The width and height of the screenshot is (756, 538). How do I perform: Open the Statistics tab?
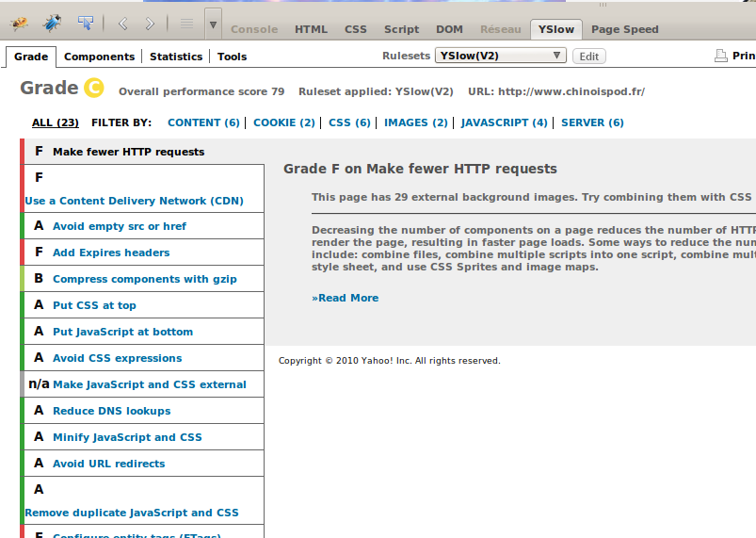(x=176, y=57)
